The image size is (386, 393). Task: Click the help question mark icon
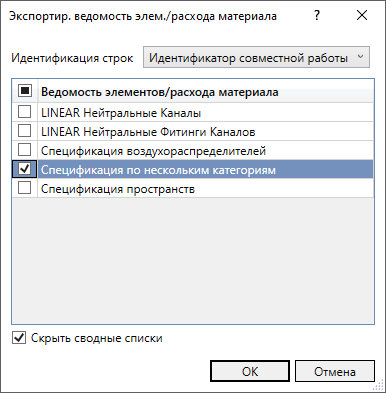(x=317, y=16)
